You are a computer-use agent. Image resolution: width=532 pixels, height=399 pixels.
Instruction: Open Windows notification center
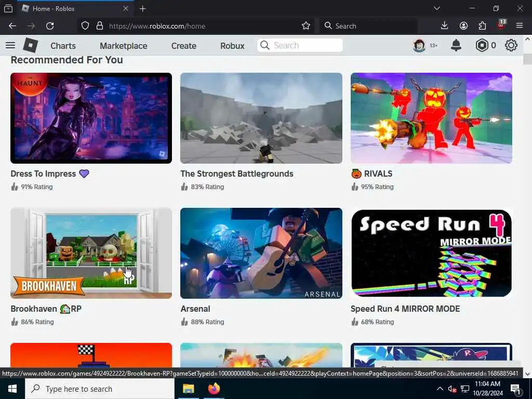pos(515,389)
